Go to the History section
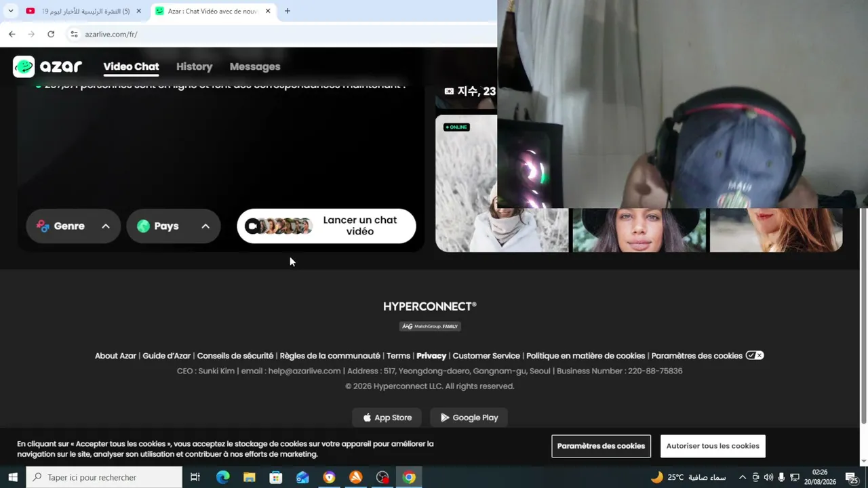 [195, 66]
